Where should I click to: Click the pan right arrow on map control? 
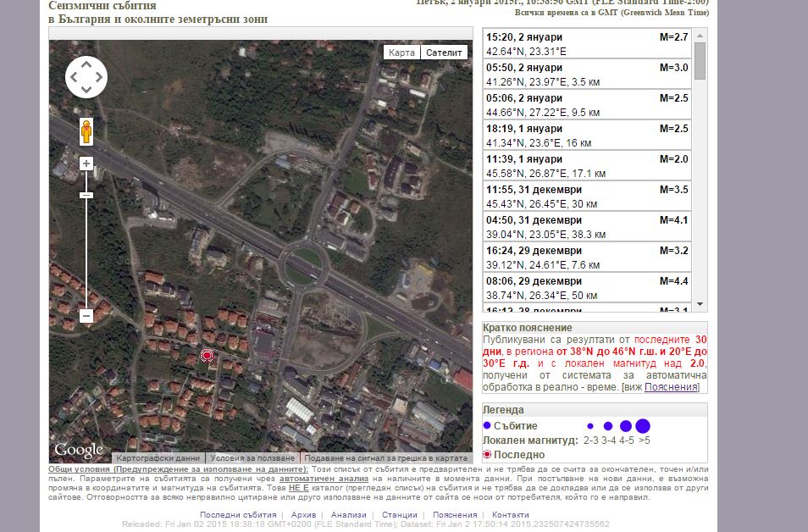click(x=100, y=78)
